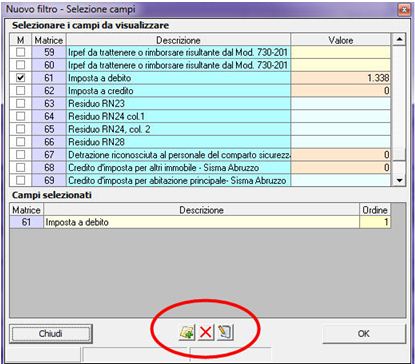
Task: Check the box for matrice 69
Action: [x=20, y=180]
